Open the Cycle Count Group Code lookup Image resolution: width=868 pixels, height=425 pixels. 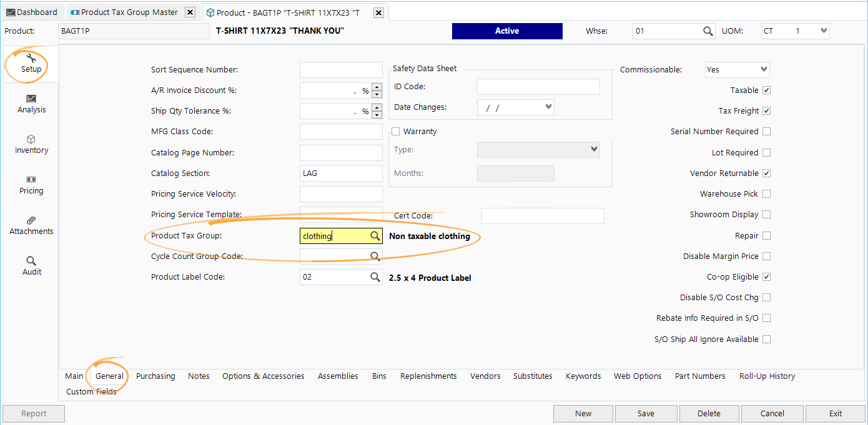(375, 256)
